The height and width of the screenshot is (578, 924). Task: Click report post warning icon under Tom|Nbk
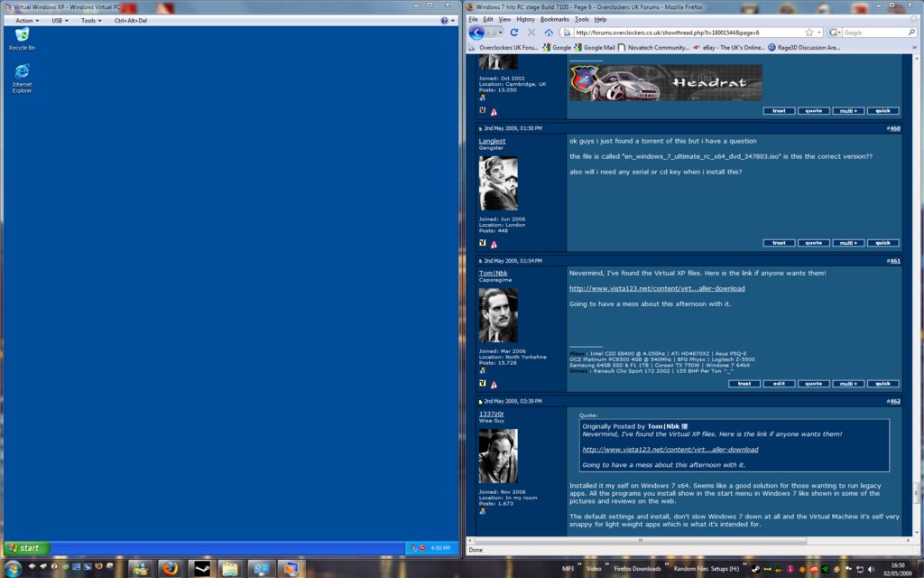click(x=494, y=385)
